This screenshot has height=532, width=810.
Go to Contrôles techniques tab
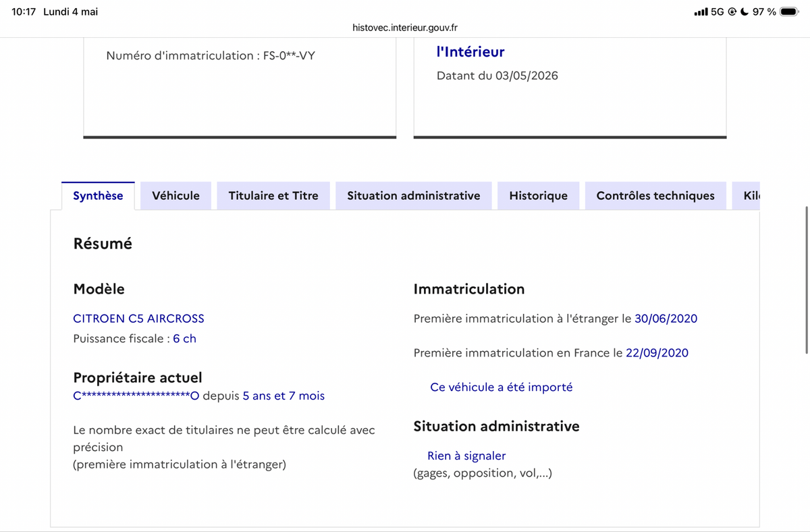[655, 196]
